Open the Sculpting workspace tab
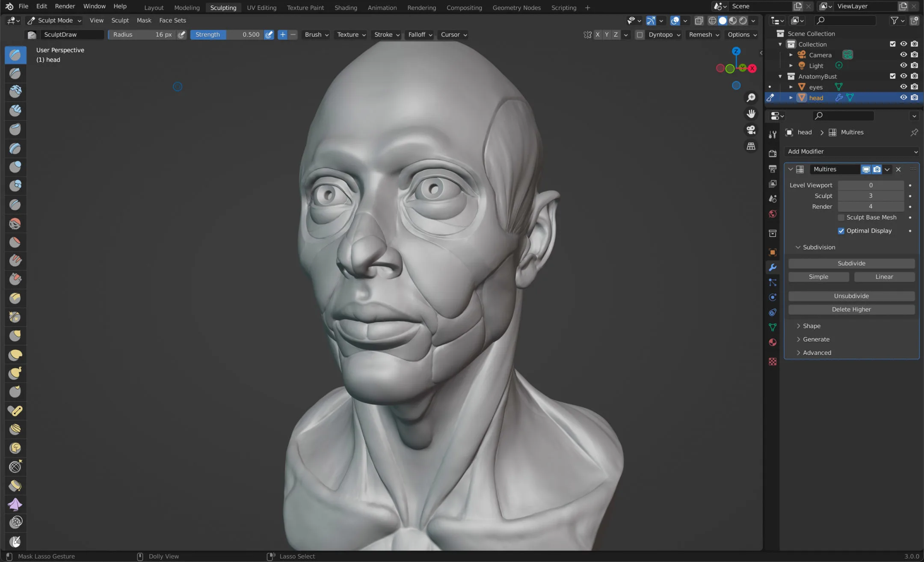 click(x=223, y=6)
